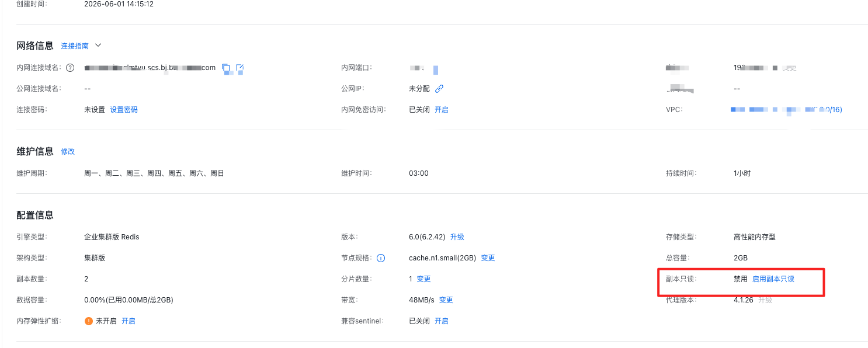Click the 总容量 value 2GB
Image resolution: width=868 pixels, height=348 pixels.
pyautogui.click(x=741, y=258)
